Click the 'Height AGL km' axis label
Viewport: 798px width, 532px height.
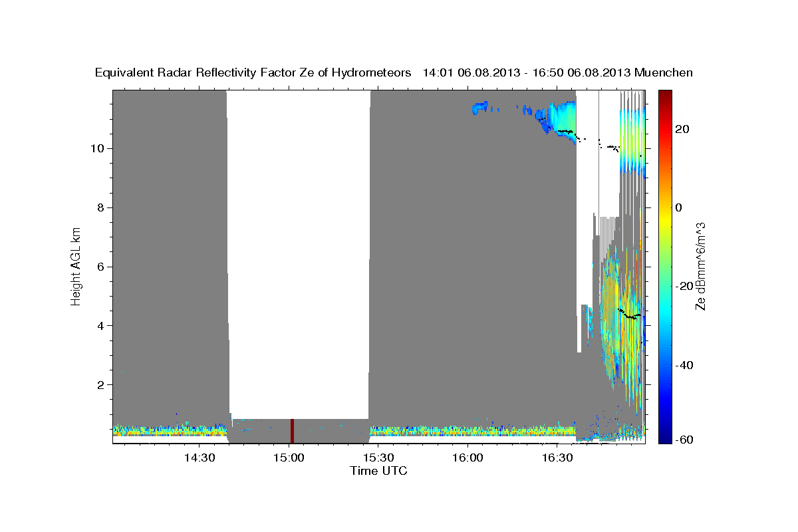click(x=76, y=265)
